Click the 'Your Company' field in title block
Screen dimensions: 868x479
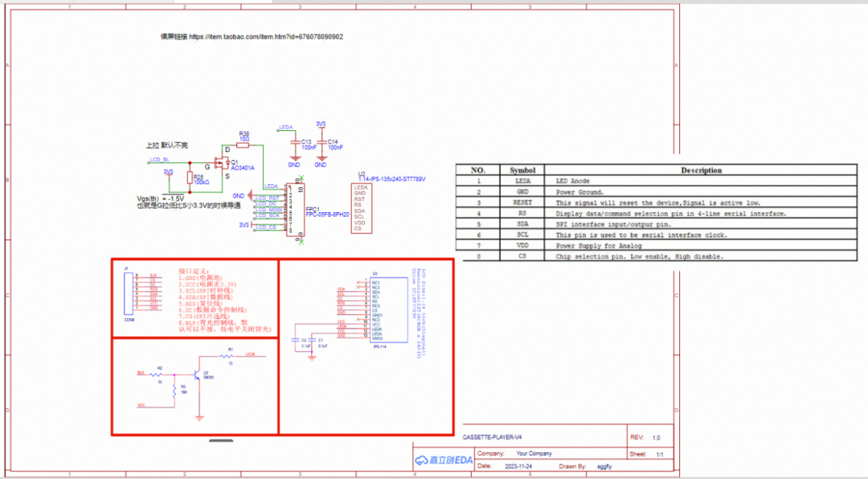(x=534, y=453)
